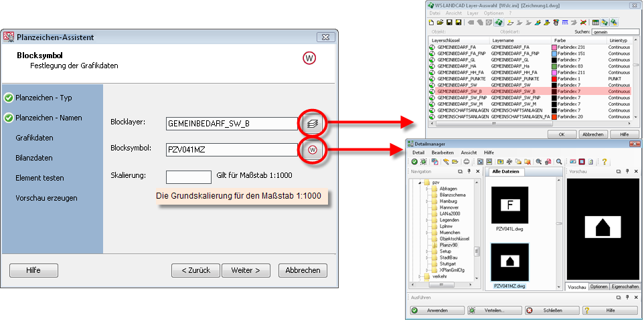Click the table view icon in layer toolbar
This screenshot has width=644, height=321.
(x=595, y=22)
